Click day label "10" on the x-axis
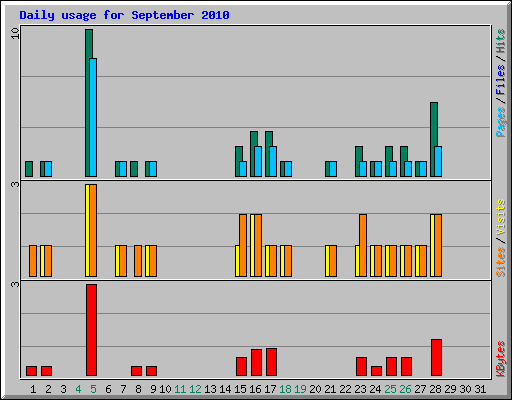 [165, 389]
